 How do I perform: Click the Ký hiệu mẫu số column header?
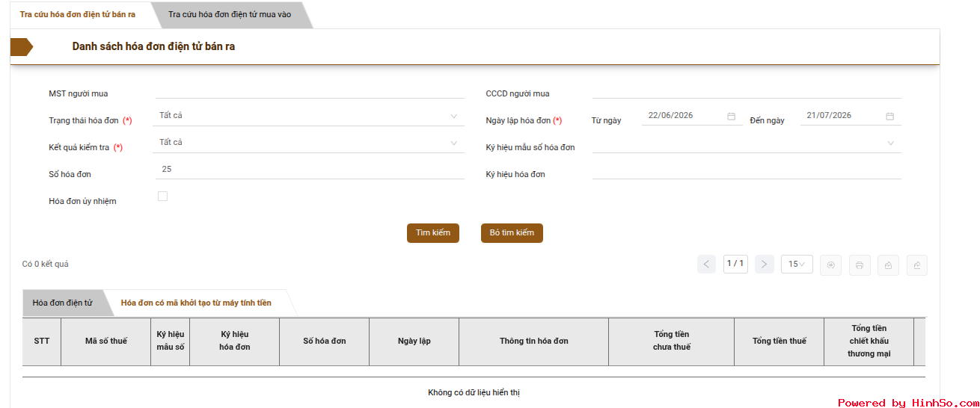tap(171, 341)
